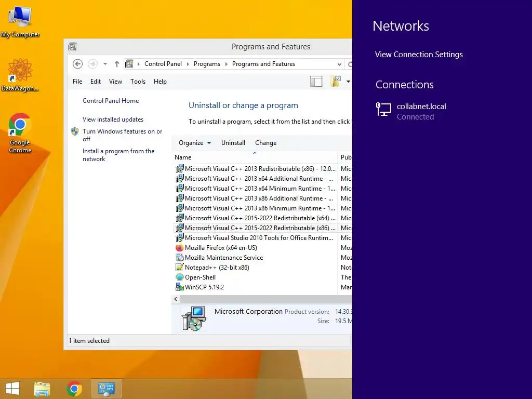
Task: Click the WinSCP icon in program list
Action: coord(179,287)
